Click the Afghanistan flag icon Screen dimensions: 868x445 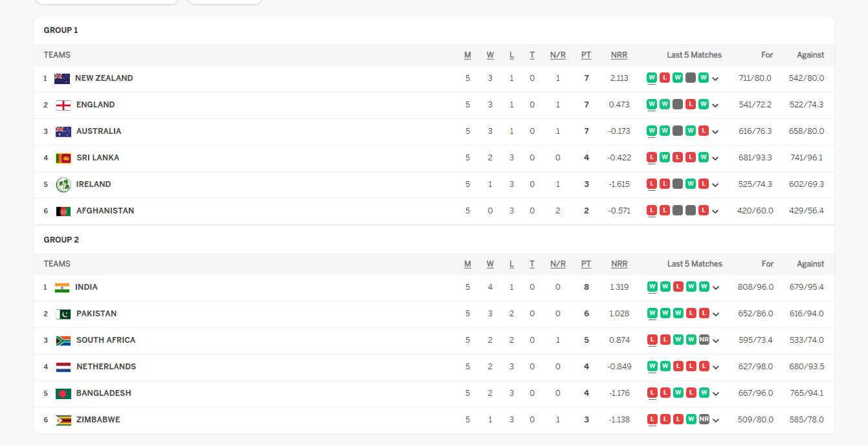(63, 211)
